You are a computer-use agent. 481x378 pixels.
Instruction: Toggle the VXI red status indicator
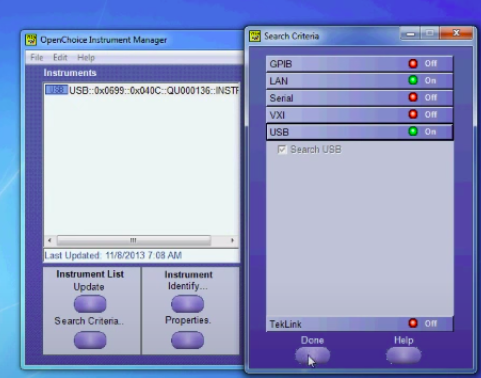click(413, 114)
